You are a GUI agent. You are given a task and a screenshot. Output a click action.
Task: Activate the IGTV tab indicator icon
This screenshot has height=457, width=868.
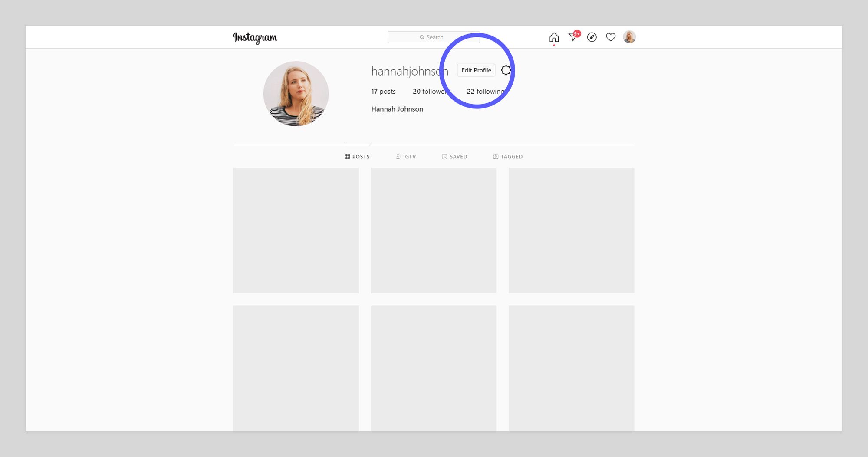398,156
